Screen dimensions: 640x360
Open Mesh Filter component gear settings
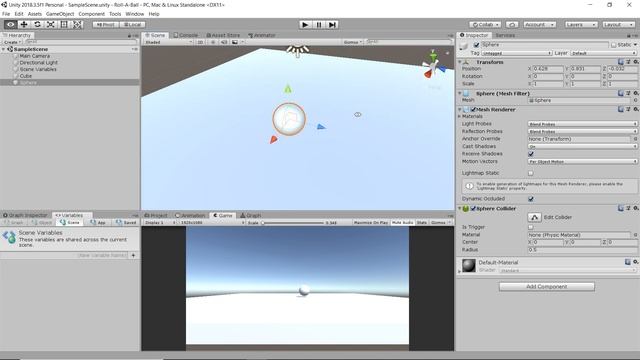coord(636,93)
